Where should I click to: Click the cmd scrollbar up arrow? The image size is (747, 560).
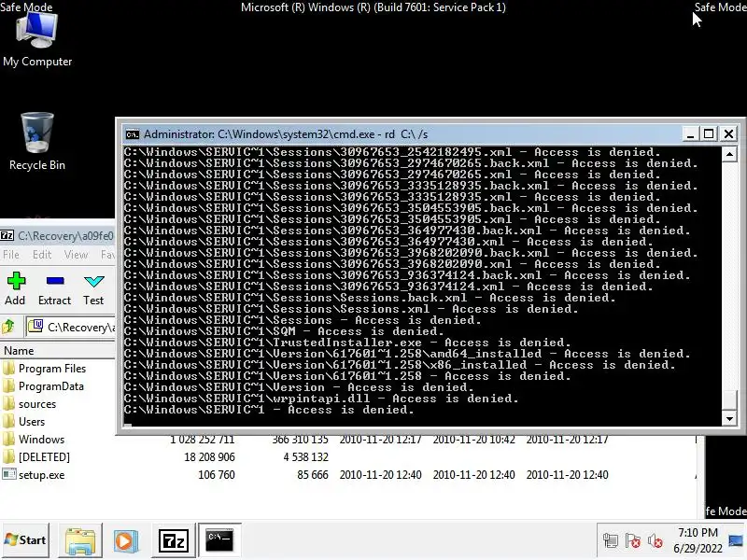pyautogui.click(x=729, y=154)
